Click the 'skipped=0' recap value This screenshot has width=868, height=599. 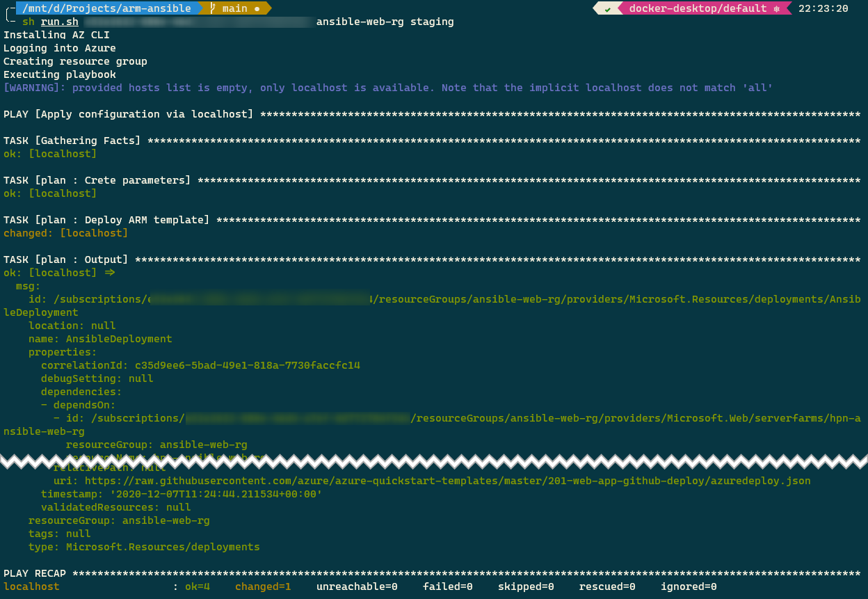(526, 586)
